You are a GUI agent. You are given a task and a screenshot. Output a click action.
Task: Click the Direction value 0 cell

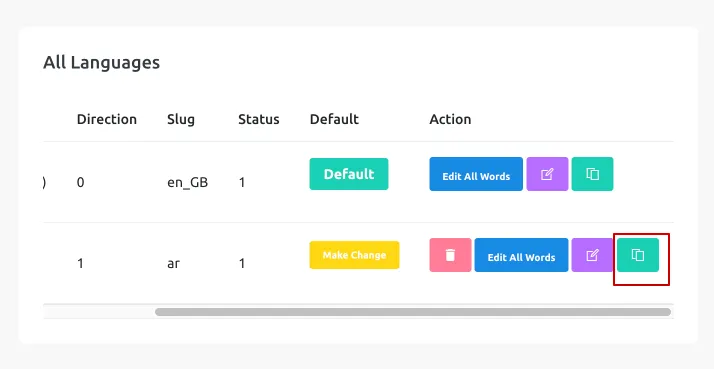pos(81,182)
